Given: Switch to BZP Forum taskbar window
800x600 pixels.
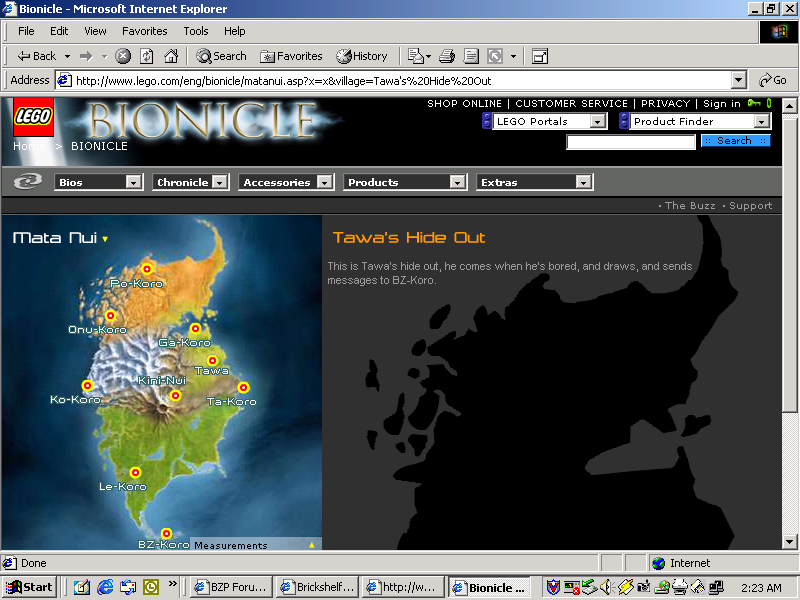Looking at the screenshot, I should coord(231,587).
